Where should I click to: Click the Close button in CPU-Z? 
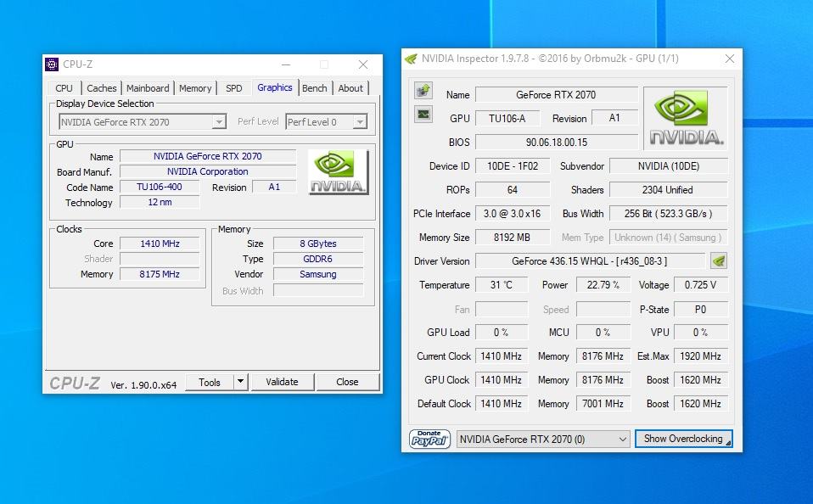[x=347, y=382]
